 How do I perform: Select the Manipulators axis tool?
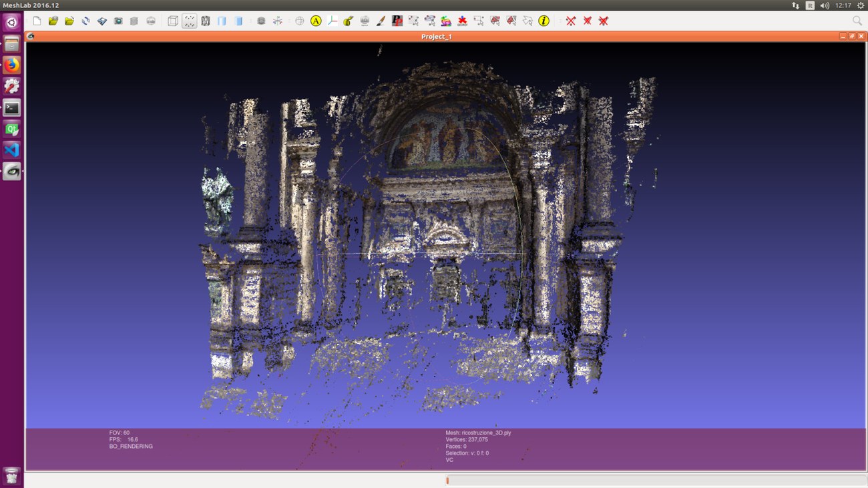click(333, 21)
